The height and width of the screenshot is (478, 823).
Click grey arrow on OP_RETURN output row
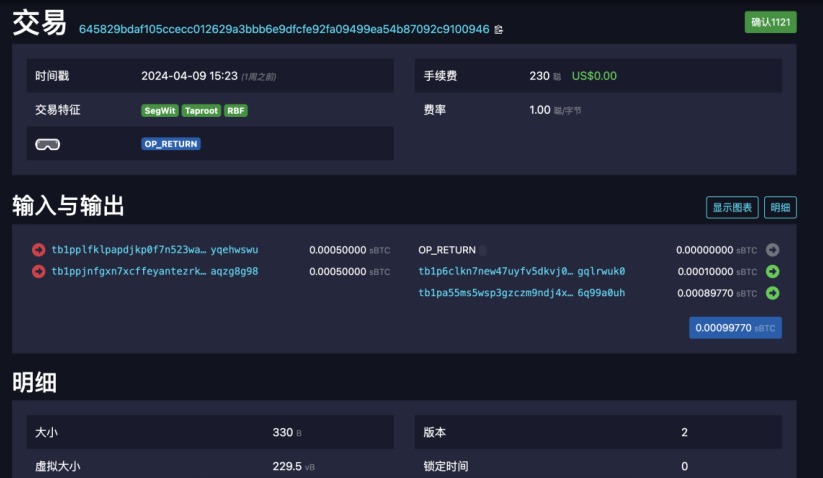(x=772, y=250)
